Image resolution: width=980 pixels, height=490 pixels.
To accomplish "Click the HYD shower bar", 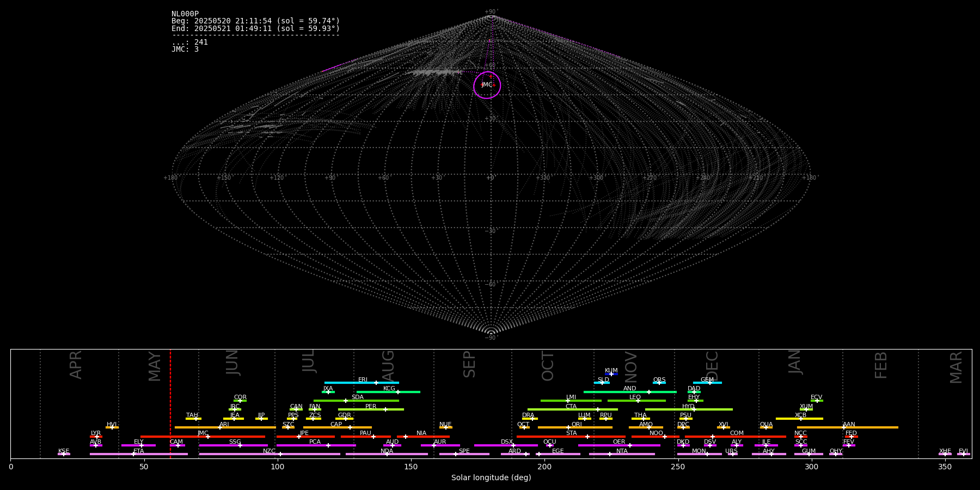I will pos(689,409).
